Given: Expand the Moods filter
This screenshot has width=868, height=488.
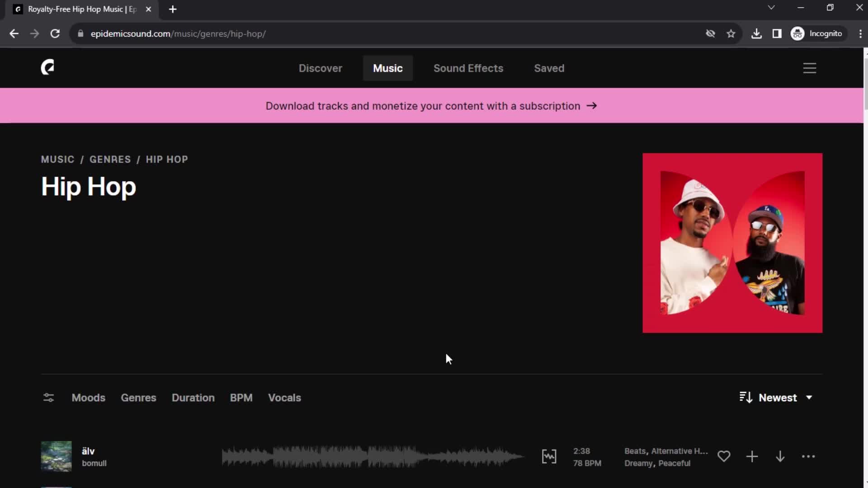Looking at the screenshot, I should click(89, 398).
